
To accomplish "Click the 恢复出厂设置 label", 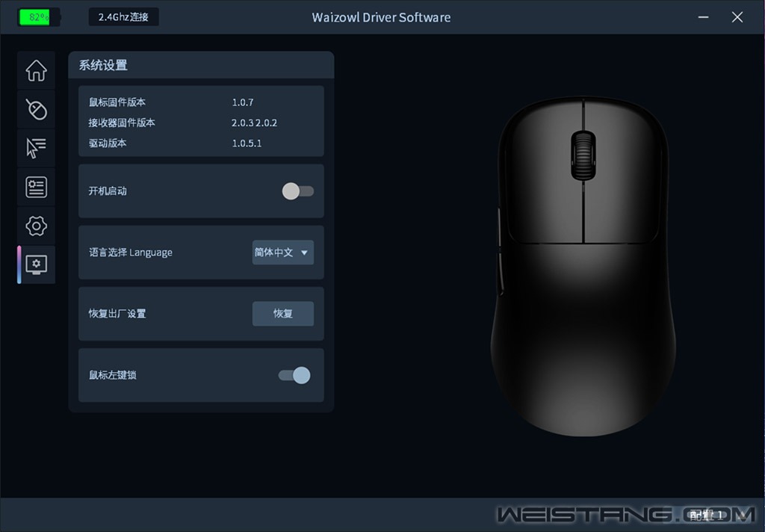I will click(x=117, y=313).
